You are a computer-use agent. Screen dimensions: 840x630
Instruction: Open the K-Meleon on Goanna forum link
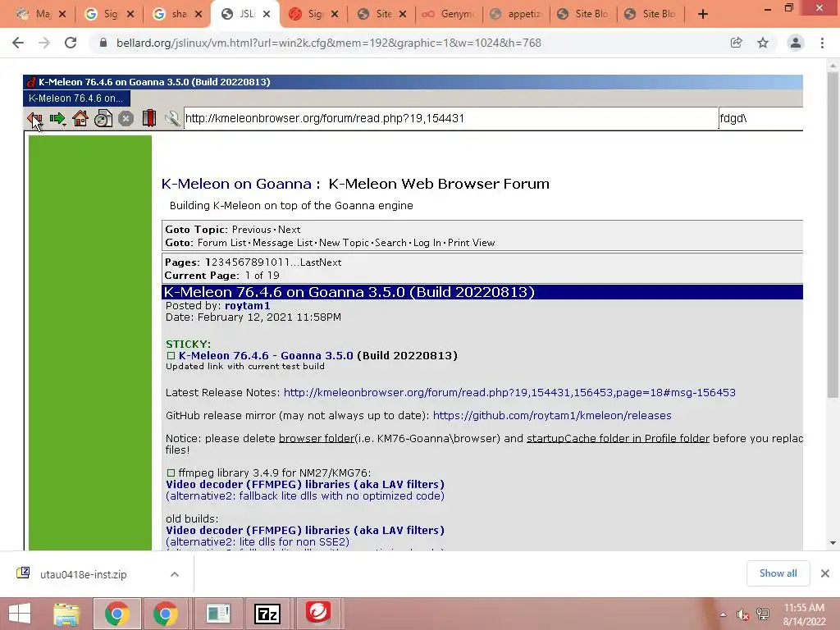tap(236, 184)
